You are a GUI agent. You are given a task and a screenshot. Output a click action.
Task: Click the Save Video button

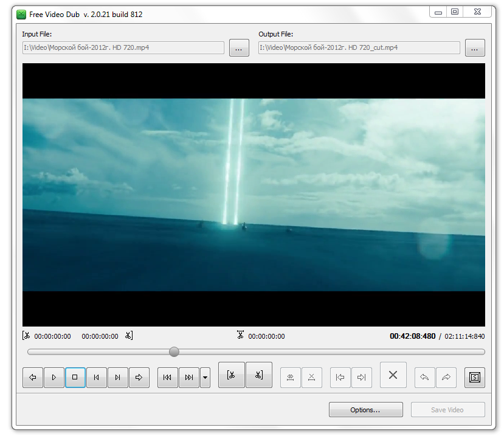click(x=447, y=410)
